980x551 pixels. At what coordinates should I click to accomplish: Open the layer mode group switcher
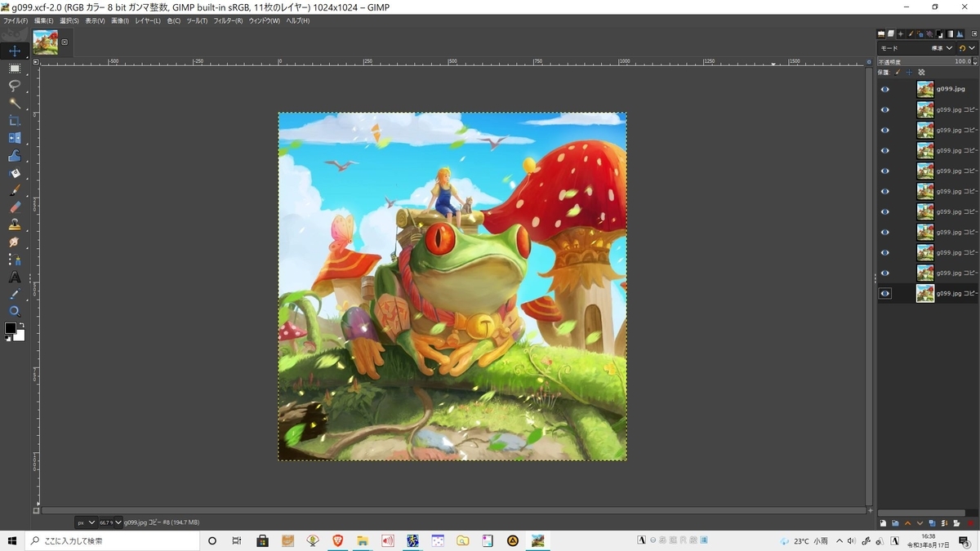pyautogui.click(x=967, y=48)
